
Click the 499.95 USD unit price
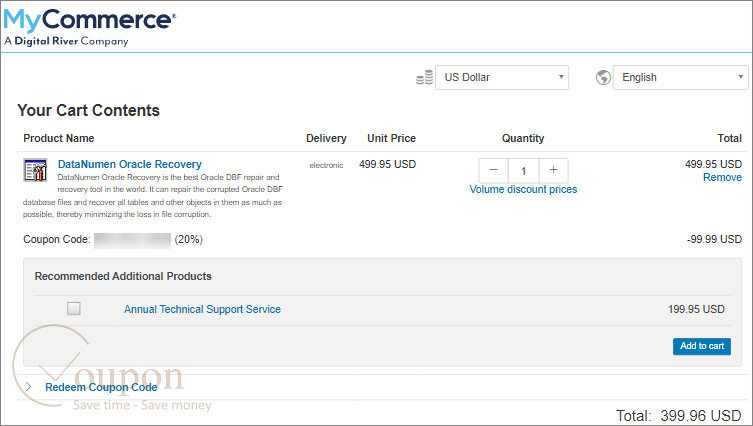point(388,164)
